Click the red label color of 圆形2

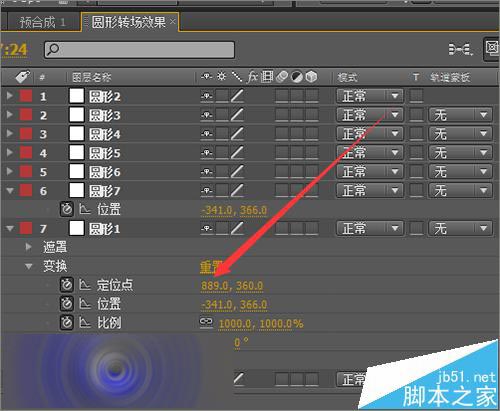(26, 96)
